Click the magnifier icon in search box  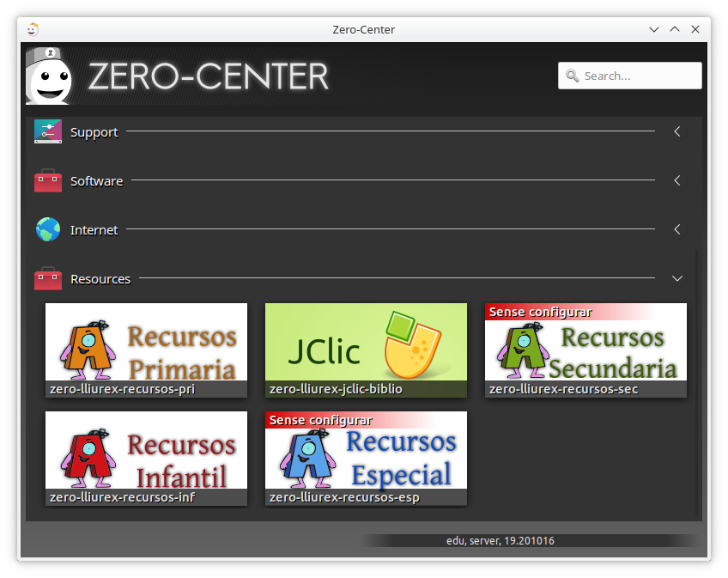coord(572,76)
